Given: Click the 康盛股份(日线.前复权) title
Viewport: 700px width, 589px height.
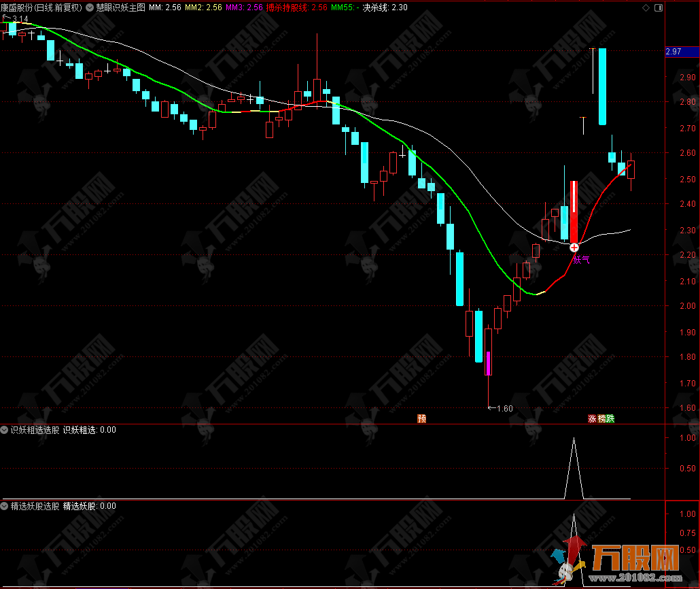Looking at the screenshot, I should pos(41,7).
